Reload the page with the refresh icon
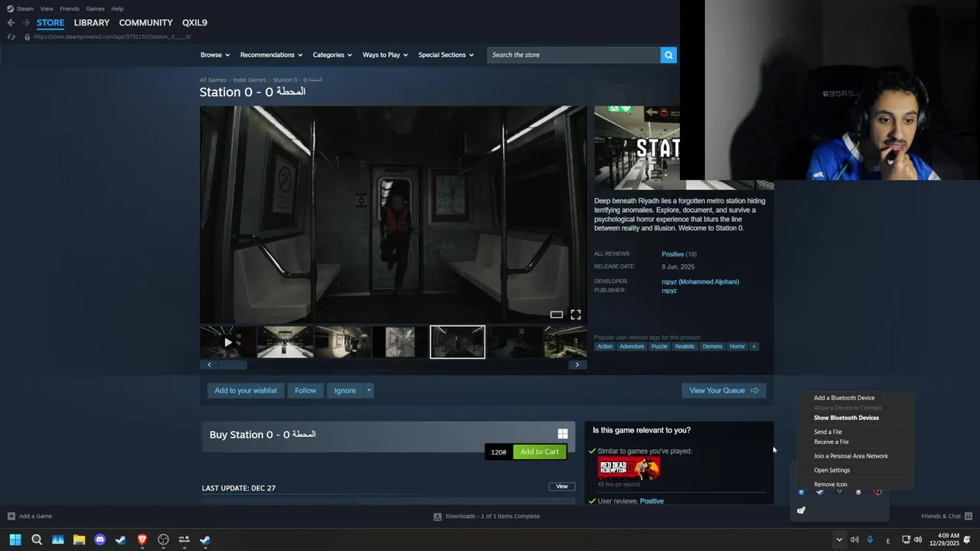The height and width of the screenshot is (551, 980). pos(11,37)
